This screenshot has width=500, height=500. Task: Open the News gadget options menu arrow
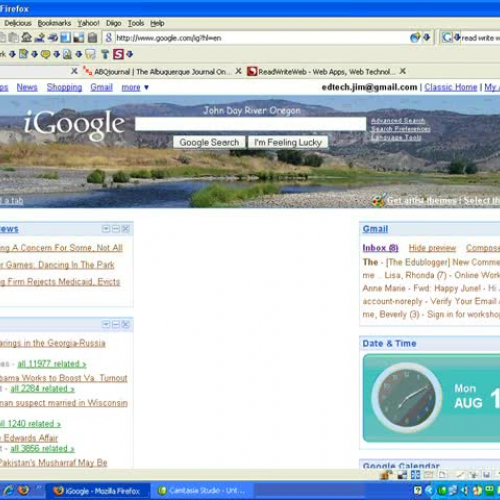click(x=106, y=229)
